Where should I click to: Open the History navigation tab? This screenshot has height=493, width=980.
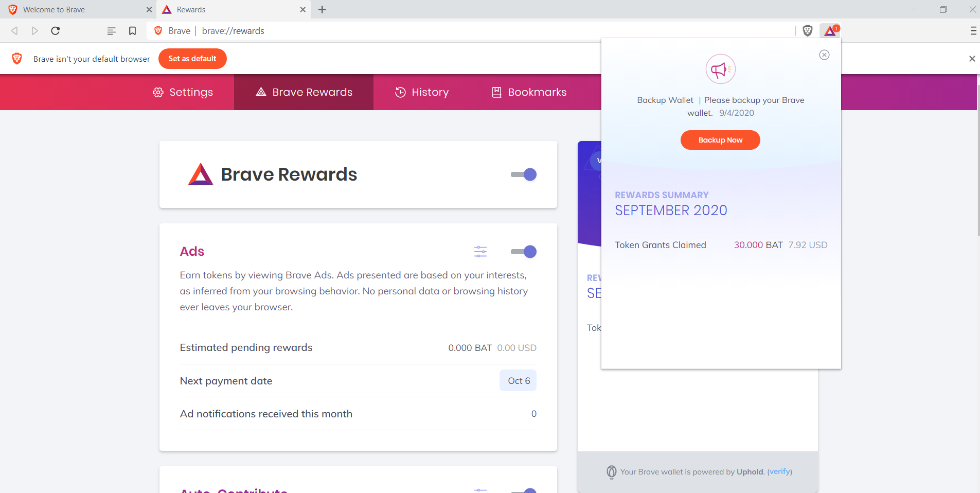(x=422, y=92)
